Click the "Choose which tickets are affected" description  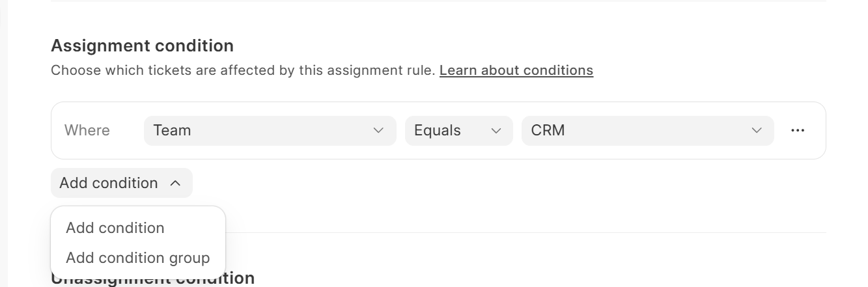coord(243,70)
